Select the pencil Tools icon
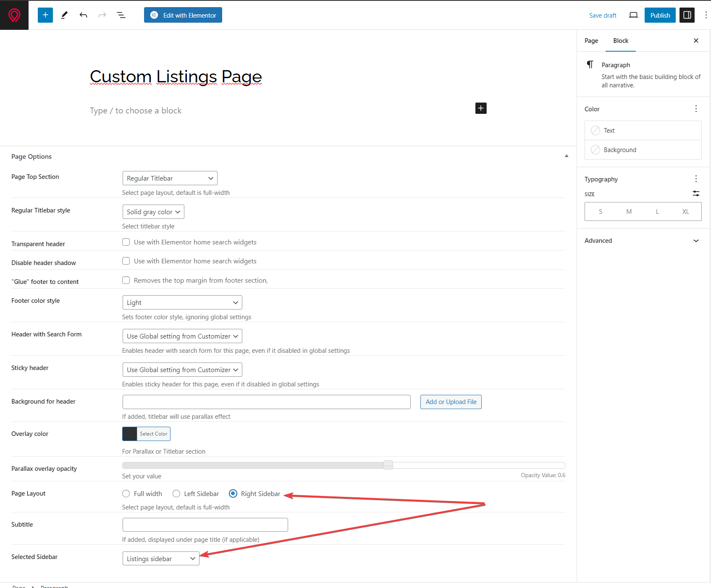Viewport: 711px width, 588px height. tap(64, 15)
